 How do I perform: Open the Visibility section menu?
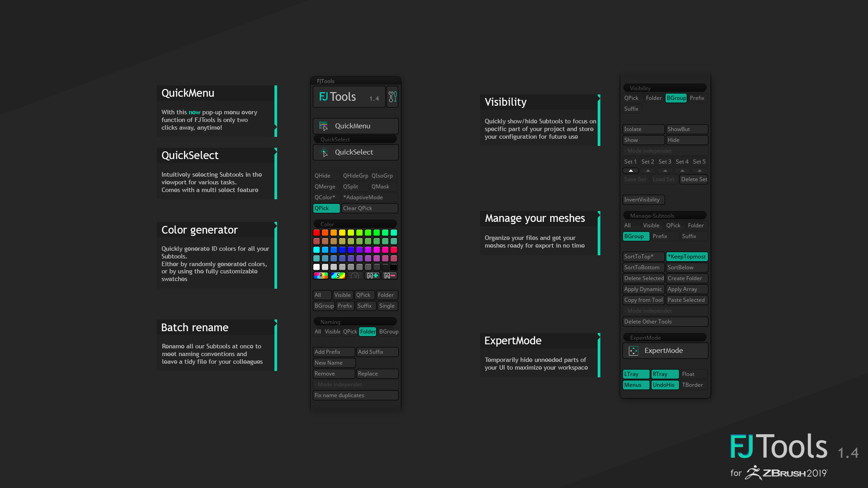tap(664, 88)
